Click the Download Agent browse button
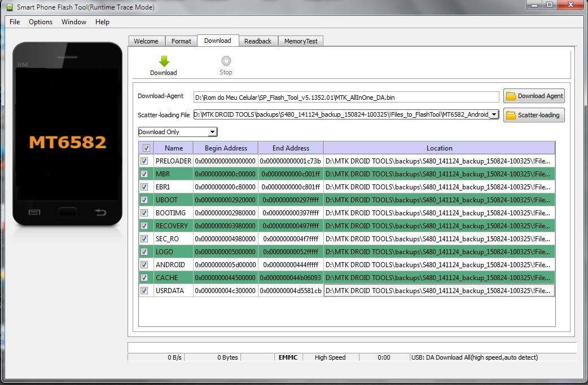Screen dimensions: 588x385 point(534,96)
